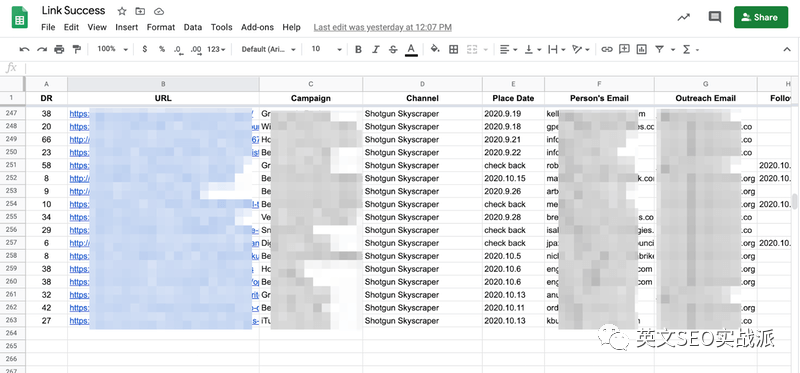Click the vertical scrollbar thumb
This screenshot has width=800, height=373.
[x=794, y=202]
